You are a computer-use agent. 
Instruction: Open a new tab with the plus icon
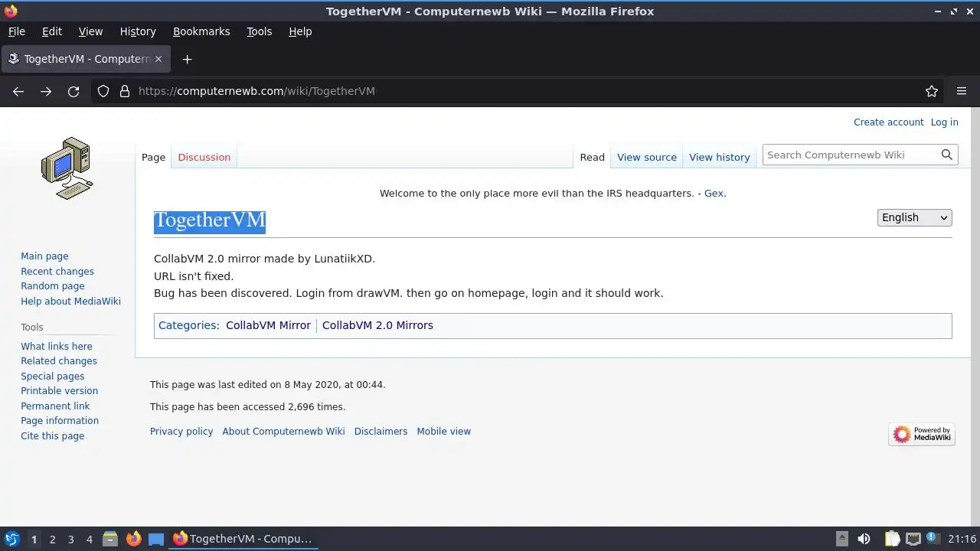point(187,59)
